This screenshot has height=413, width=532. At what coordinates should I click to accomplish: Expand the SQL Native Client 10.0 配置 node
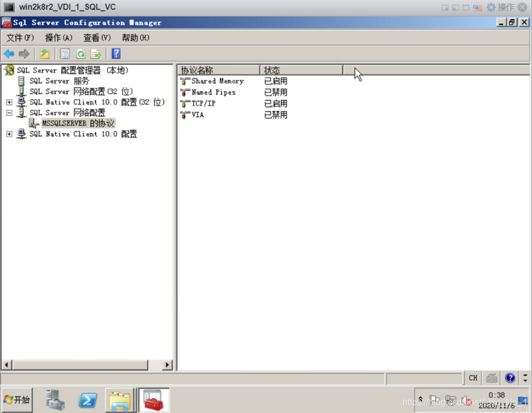pyautogui.click(x=9, y=134)
